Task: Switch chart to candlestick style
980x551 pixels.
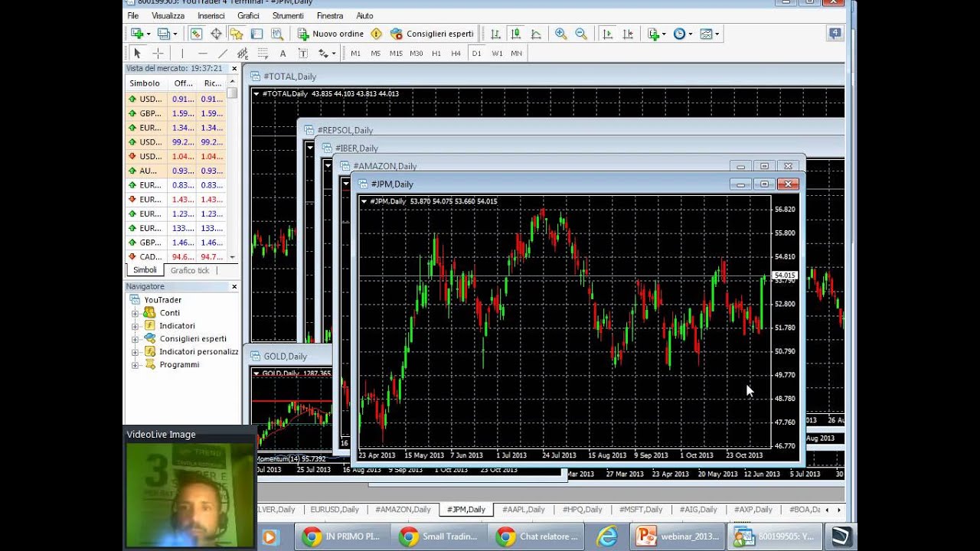Action: (x=515, y=34)
